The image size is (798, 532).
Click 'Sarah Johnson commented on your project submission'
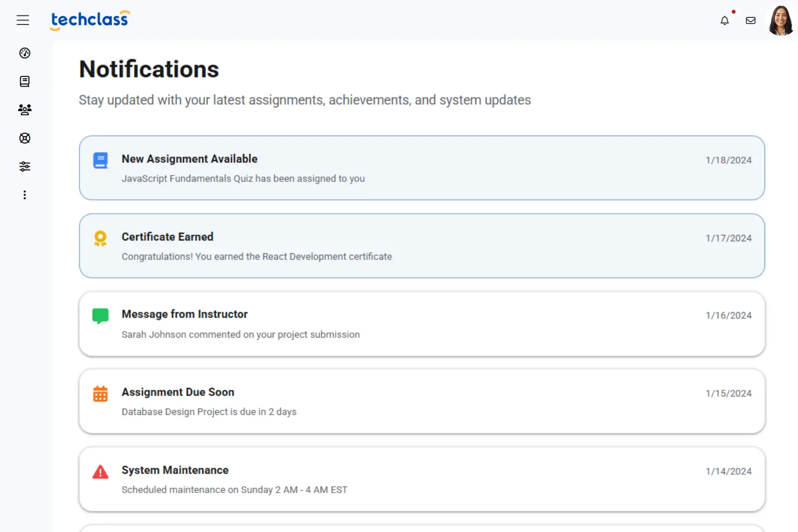241,335
